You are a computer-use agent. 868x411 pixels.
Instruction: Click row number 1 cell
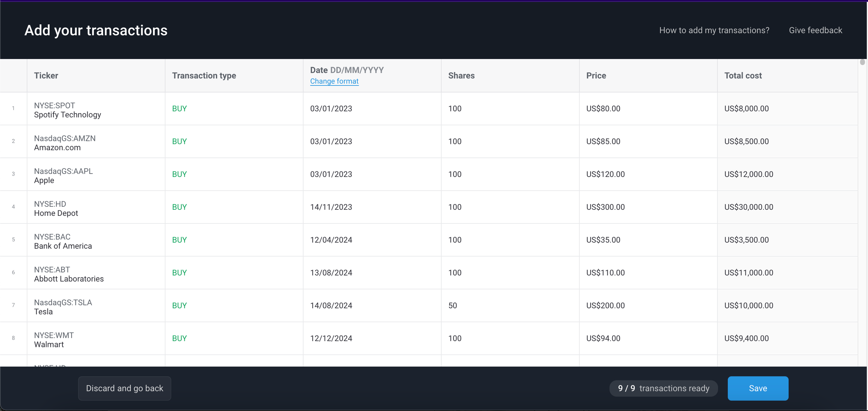point(13,109)
